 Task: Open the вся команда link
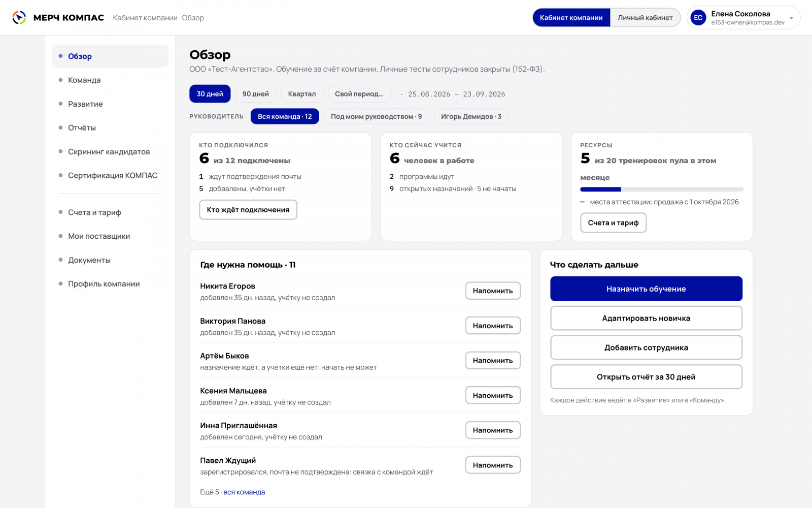(x=244, y=492)
